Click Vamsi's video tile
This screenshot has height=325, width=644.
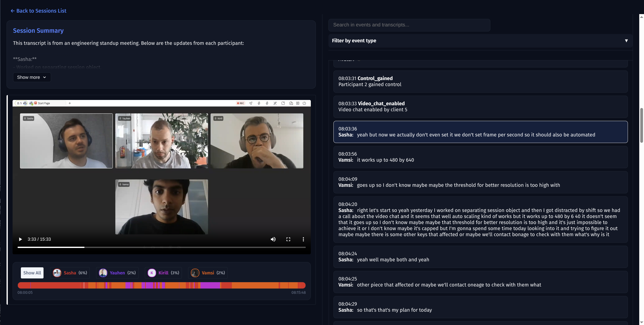coord(162,207)
